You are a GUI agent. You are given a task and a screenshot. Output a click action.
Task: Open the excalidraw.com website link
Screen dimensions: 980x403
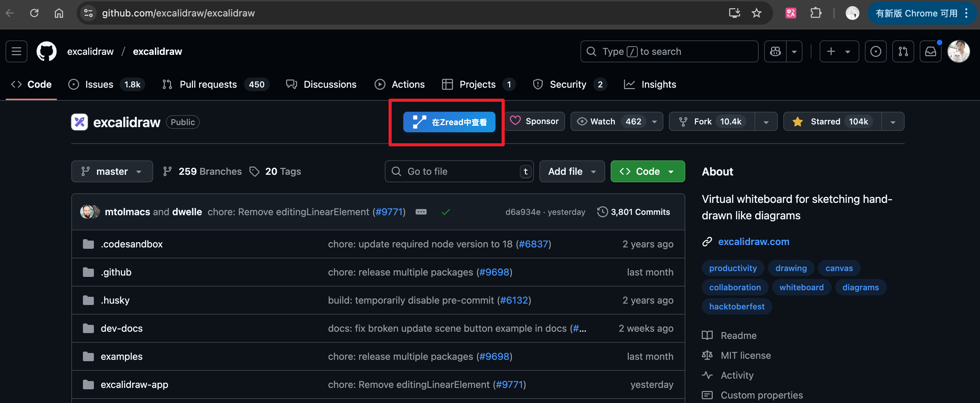tap(753, 242)
